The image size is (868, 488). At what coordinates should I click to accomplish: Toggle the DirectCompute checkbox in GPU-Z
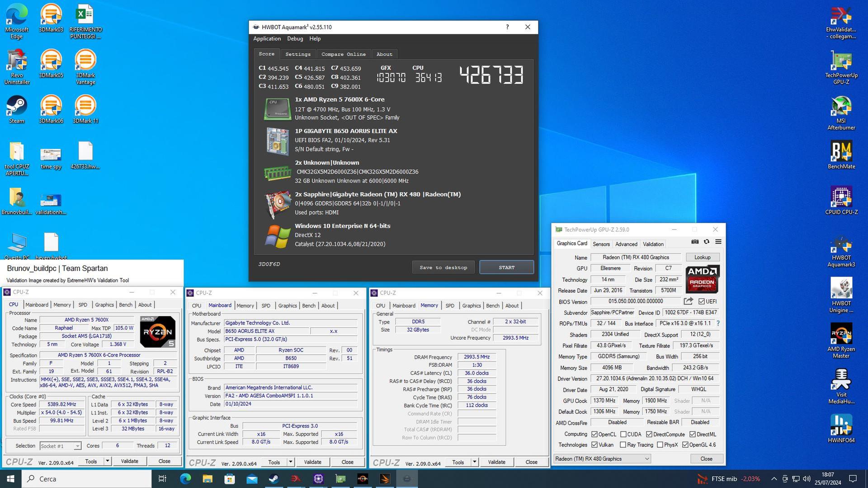pos(649,434)
